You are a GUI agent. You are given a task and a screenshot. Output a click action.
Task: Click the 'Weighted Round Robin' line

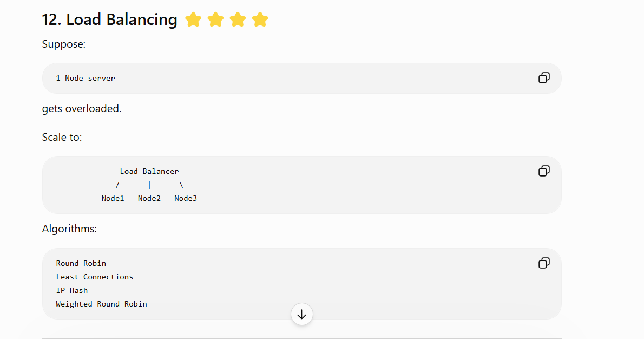[101, 304]
